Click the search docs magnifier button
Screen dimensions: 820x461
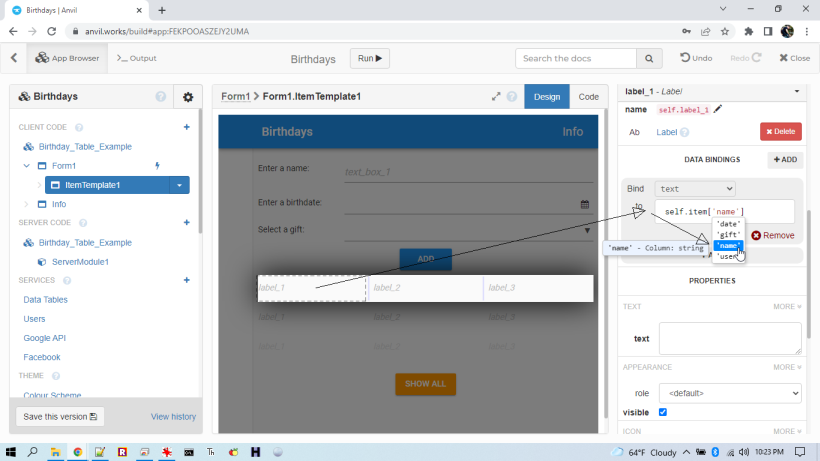651,59
